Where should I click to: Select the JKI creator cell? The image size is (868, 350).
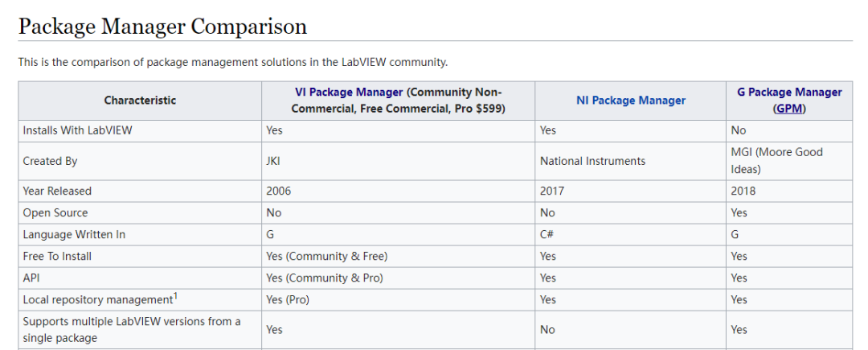(x=398, y=161)
